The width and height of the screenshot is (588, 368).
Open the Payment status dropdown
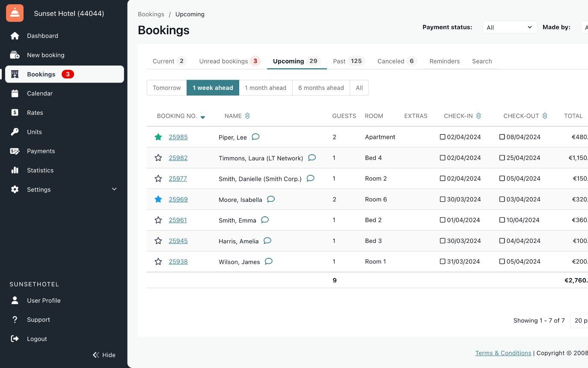click(x=510, y=27)
